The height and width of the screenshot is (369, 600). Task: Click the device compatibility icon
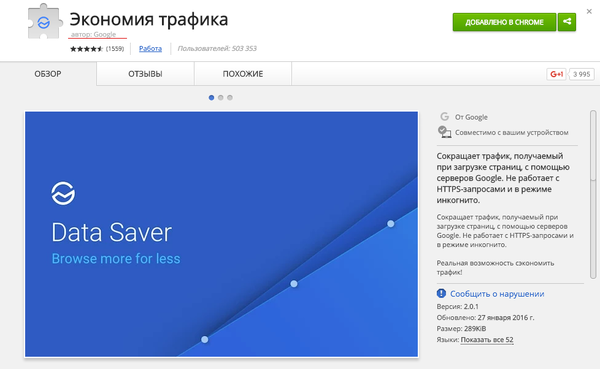pos(444,132)
